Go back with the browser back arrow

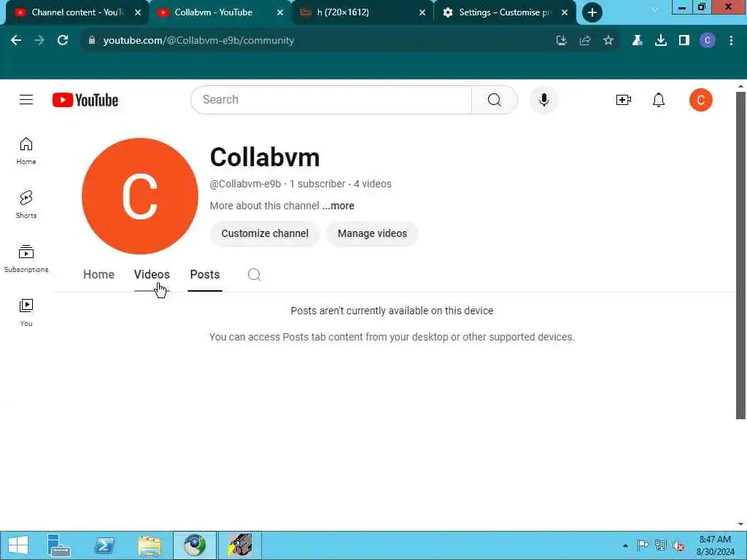(x=16, y=41)
